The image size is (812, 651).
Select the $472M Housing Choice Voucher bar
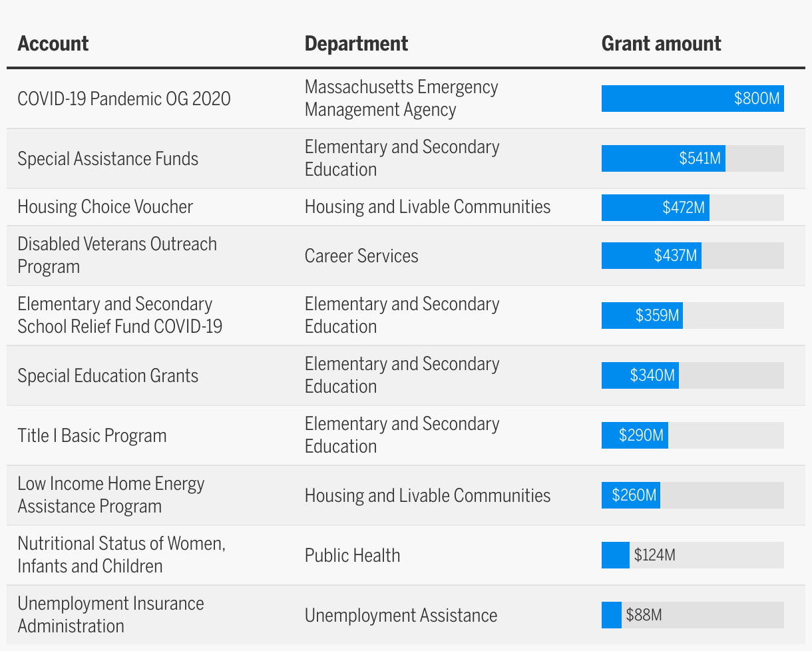pos(655,208)
